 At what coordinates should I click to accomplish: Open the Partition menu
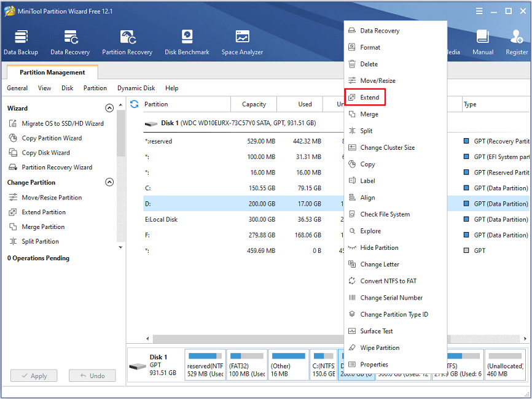[95, 88]
